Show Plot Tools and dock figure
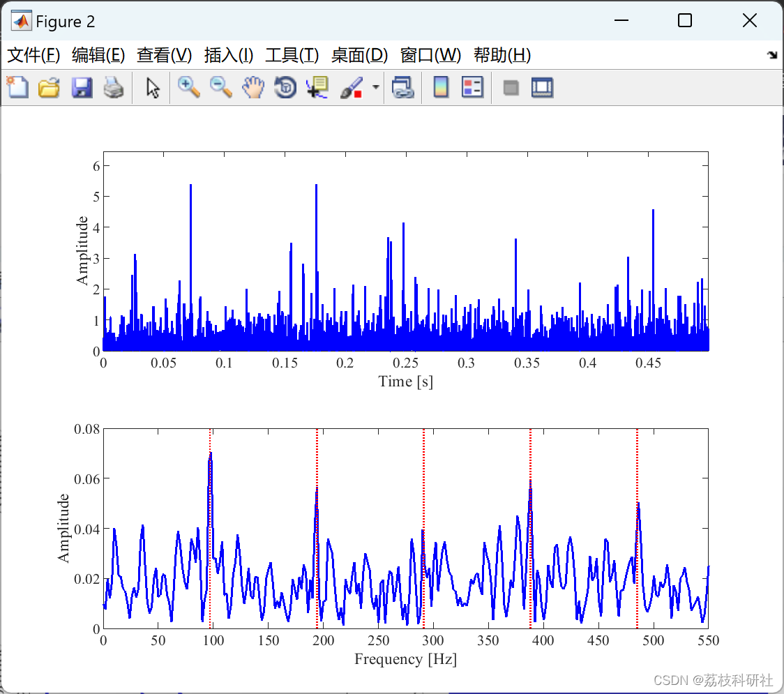The width and height of the screenshot is (784, 694). point(542,87)
